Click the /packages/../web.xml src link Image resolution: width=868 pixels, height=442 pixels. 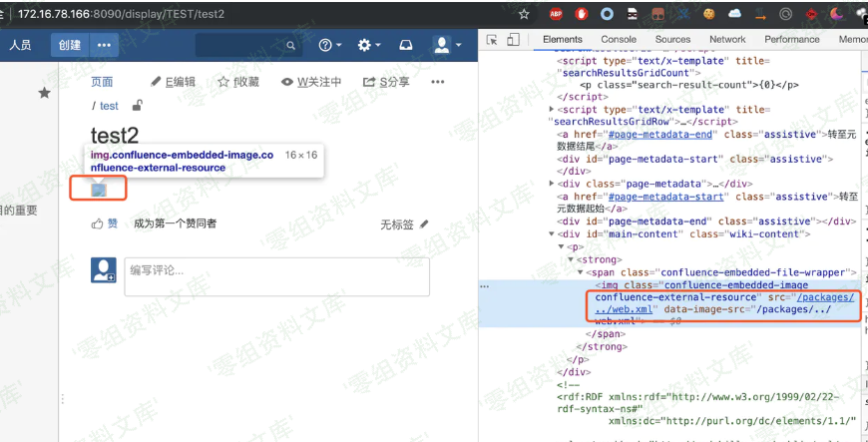[823, 297]
